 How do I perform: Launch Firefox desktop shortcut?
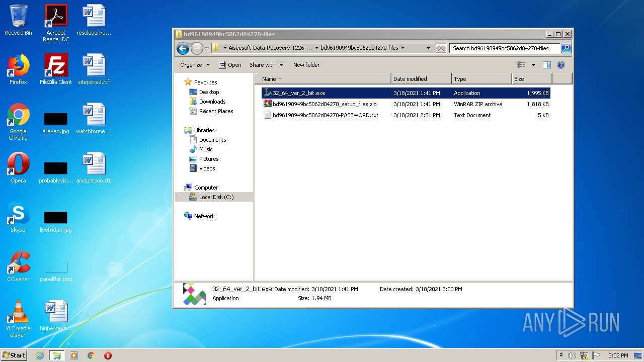click(18, 69)
